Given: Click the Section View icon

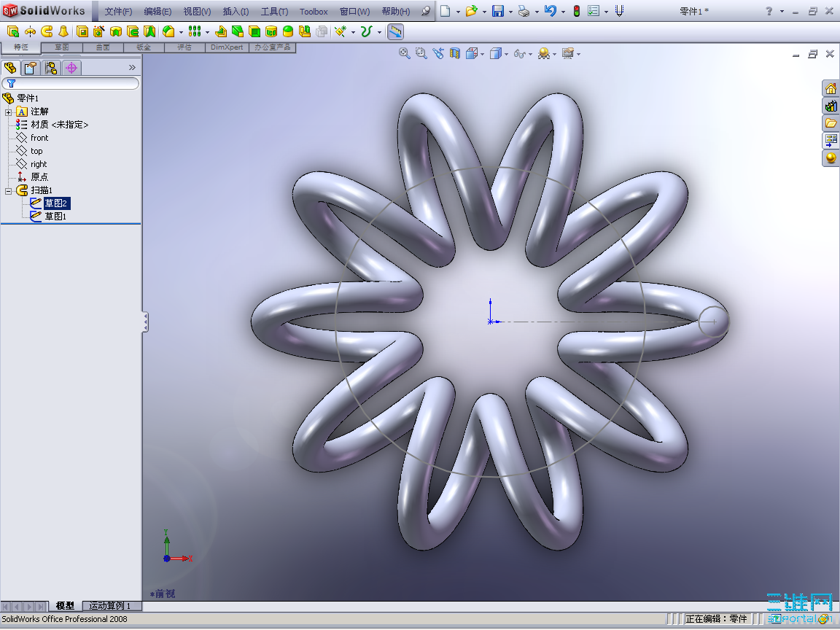Looking at the screenshot, I should [x=455, y=53].
